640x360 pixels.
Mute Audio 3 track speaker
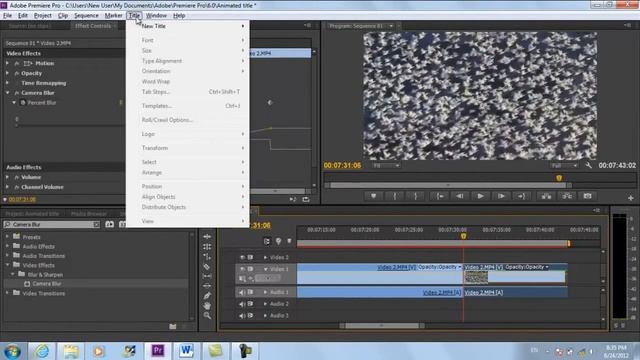(x=242, y=316)
